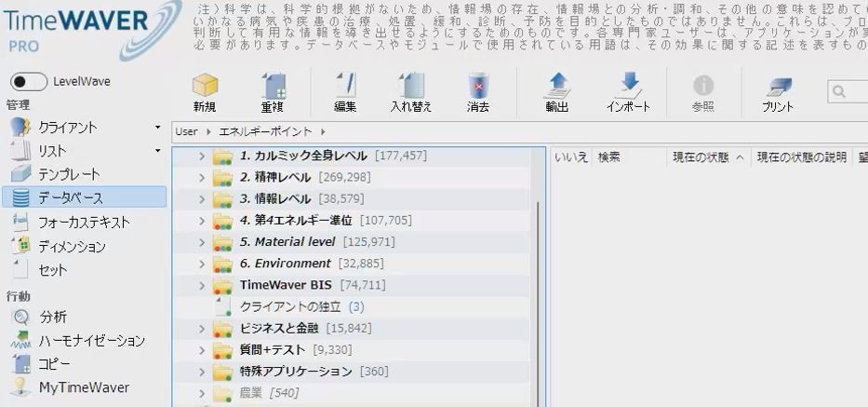Open the クライアント dropdown arrow
The width and height of the screenshot is (868, 407).
click(158, 128)
